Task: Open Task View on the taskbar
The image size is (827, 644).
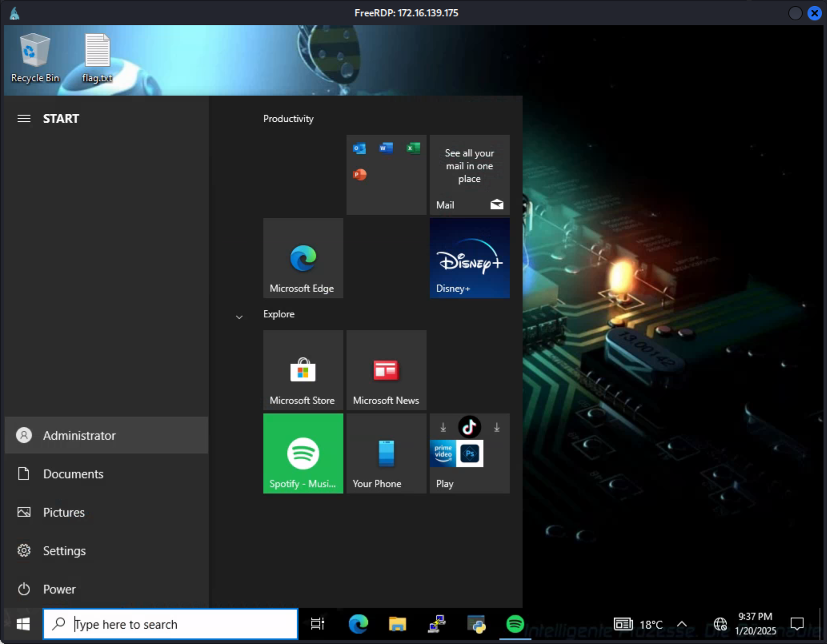Action: pos(317,624)
